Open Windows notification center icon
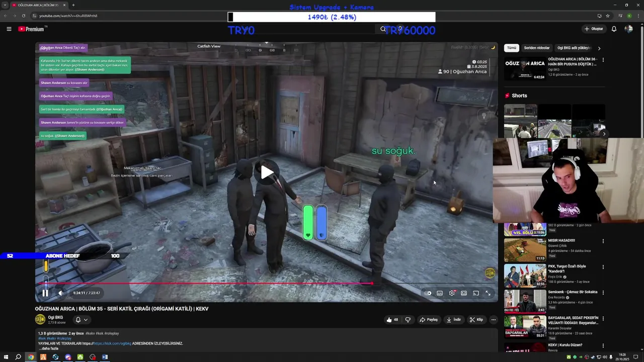The width and height of the screenshot is (644, 362). [636, 357]
